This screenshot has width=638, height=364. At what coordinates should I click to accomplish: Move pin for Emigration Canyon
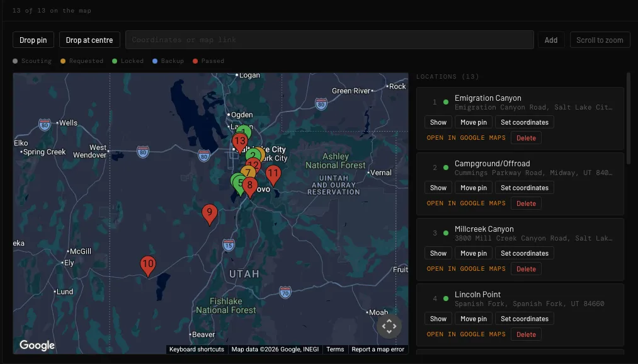click(474, 122)
